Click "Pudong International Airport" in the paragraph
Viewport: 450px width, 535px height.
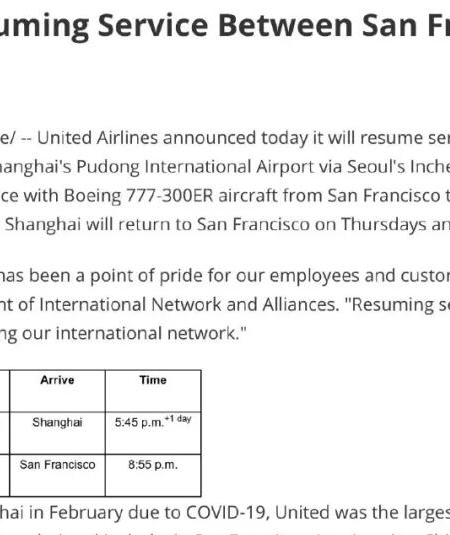(209, 167)
